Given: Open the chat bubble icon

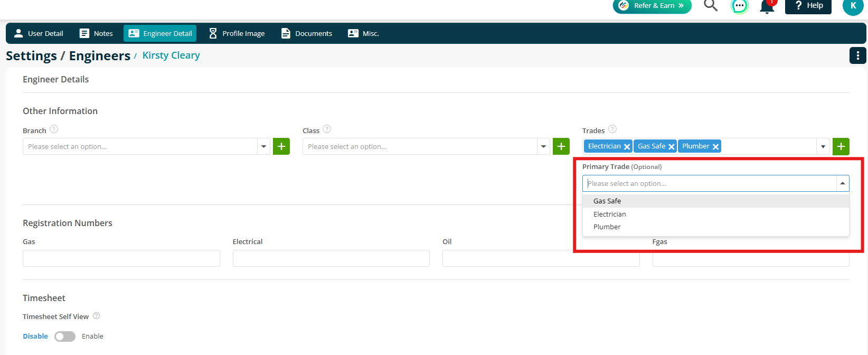Looking at the screenshot, I should coord(739,6).
